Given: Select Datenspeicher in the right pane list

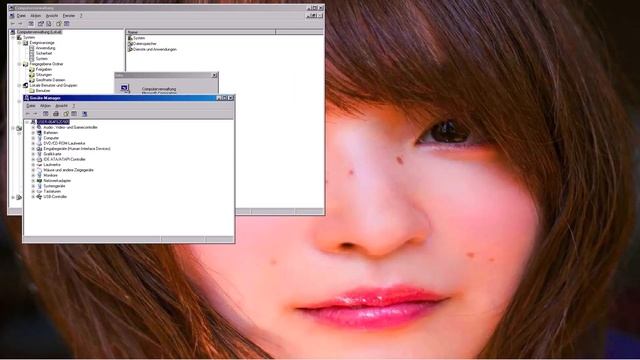Looking at the screenshot, I should click(145, 44).
